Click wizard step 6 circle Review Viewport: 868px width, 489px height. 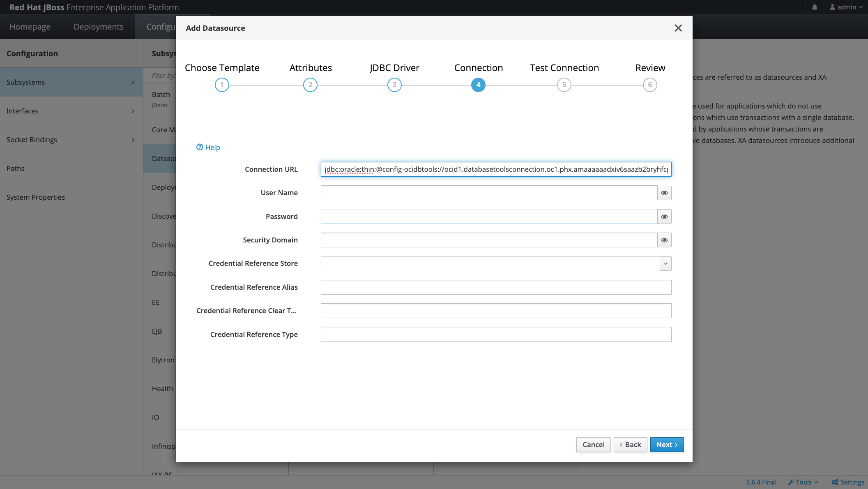pyautogui.click(x=650, y=85)
